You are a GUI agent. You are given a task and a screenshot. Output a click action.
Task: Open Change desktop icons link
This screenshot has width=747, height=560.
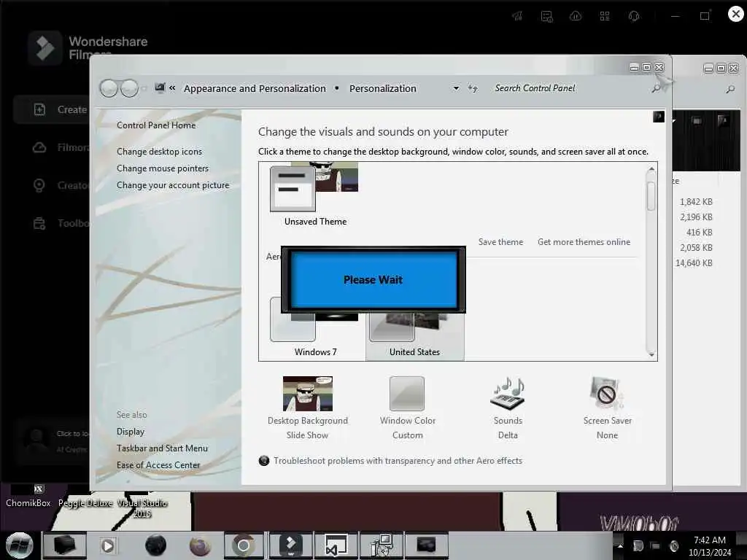coord(159,152)
